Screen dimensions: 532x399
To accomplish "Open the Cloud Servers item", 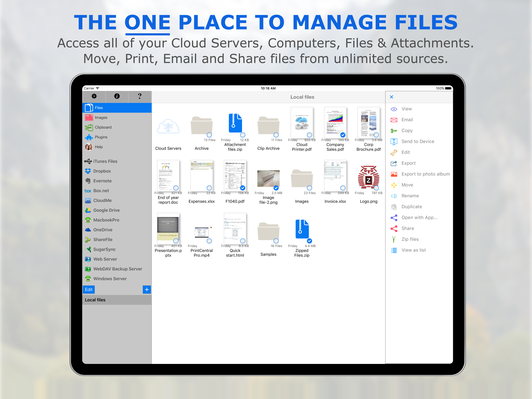I will pyautogui.click(x=168, y=126).
